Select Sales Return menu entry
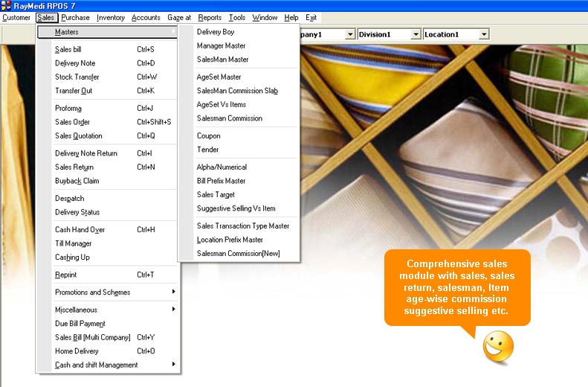This screenshot has width=588, height=387. (108, 167)
